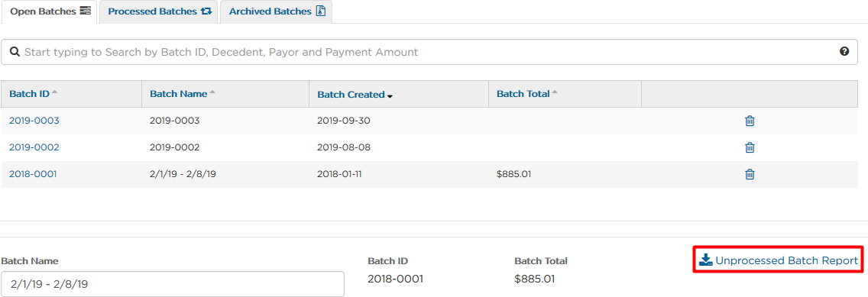Click the Batch Name text field

click(173, 284)
